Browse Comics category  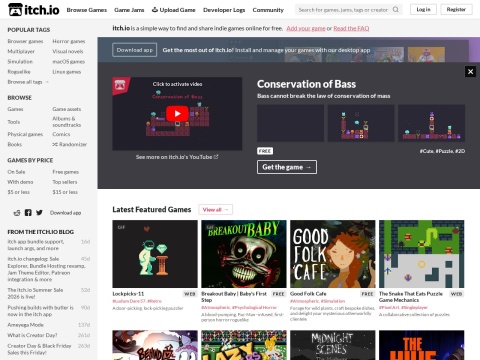click(61, 134)
